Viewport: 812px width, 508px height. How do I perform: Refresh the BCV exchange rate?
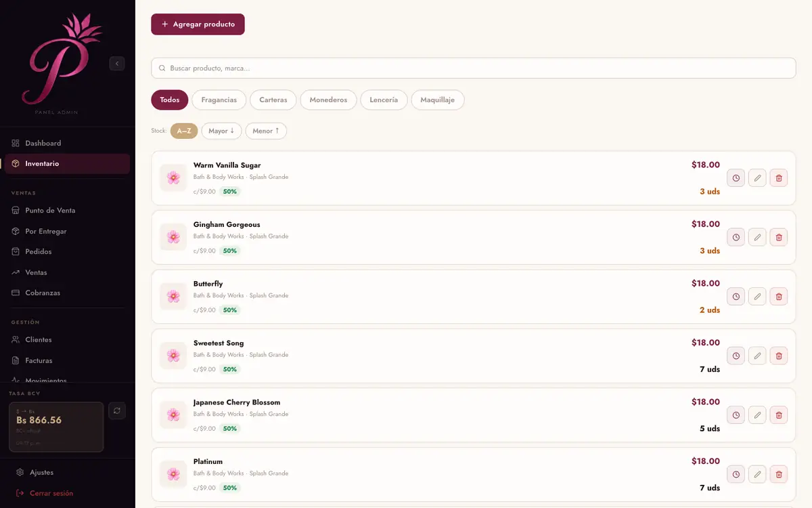coord(117,410)
